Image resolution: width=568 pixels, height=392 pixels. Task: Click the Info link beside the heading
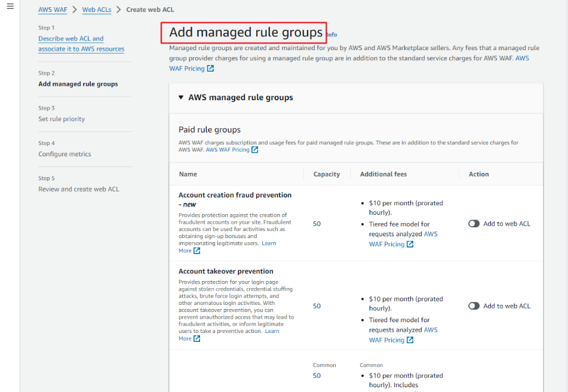click(x=332, y=35)
